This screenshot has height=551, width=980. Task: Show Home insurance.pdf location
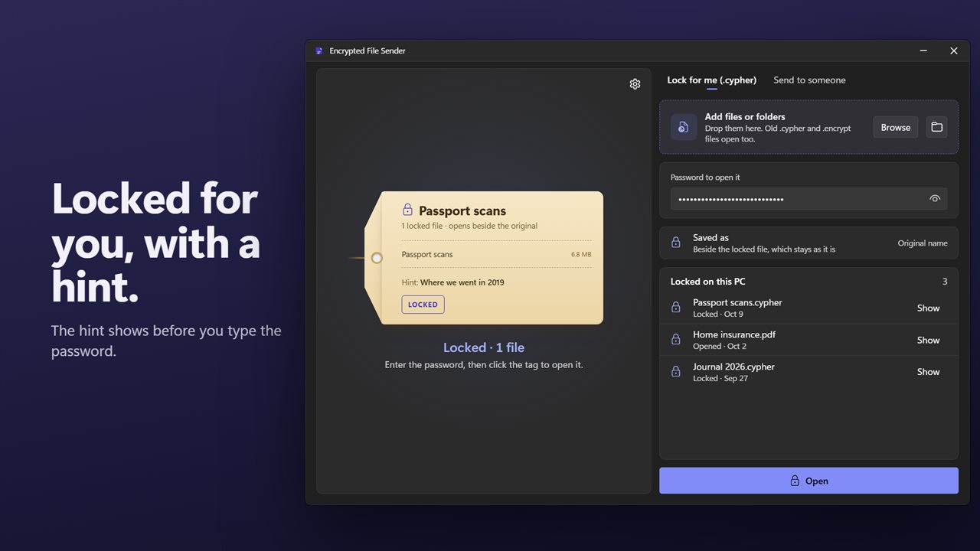click(928, 341)
